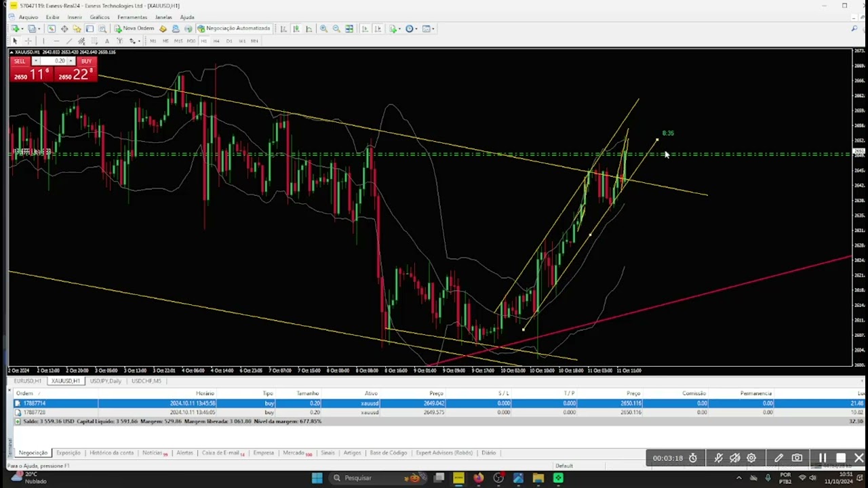Toggle the D1 timeframe button

pos(229,41)
